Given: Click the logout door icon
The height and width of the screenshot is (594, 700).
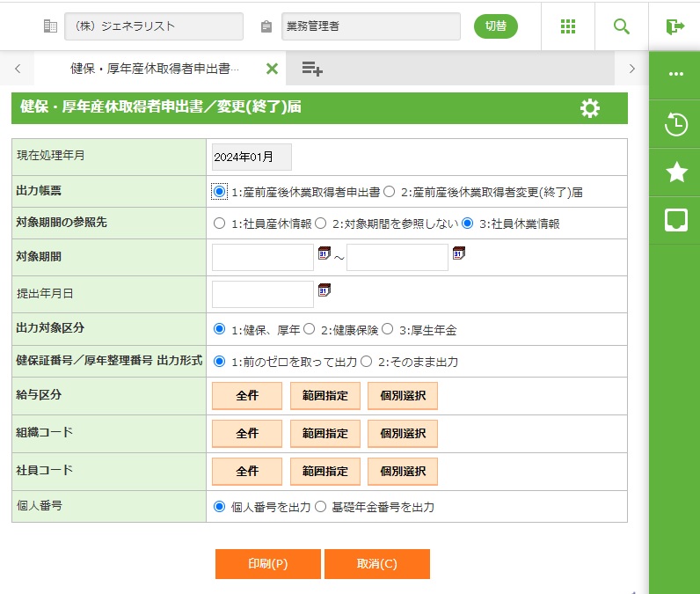Looking at the screenshot, I should [x=674, y=26].
